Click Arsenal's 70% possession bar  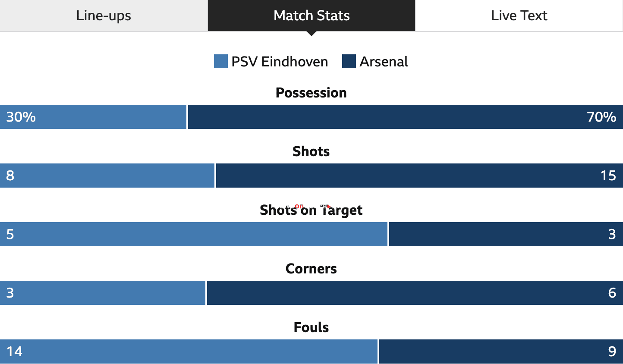click(406, 117)
